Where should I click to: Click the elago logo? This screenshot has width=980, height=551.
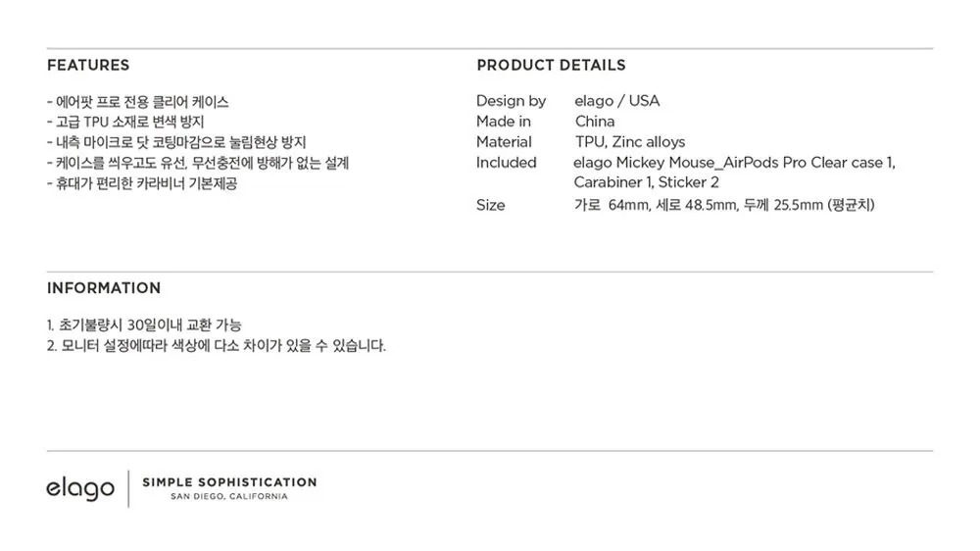coord(80,488)
